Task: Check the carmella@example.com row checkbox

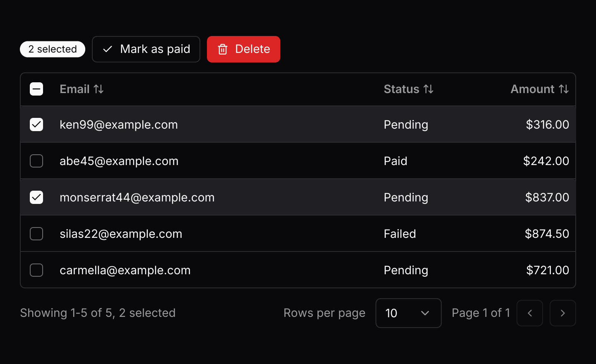Action: [36, 270]
